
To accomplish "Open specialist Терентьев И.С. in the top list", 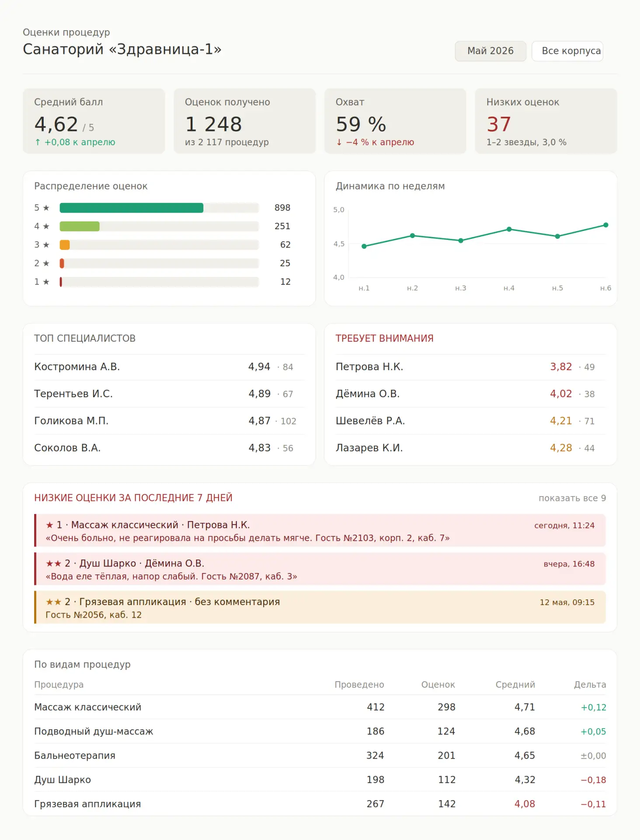I will (x=169, y=394).
